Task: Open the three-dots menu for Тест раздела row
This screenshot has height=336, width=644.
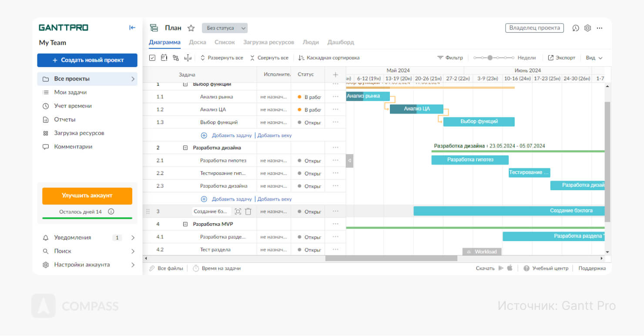Action: (335, 250)
